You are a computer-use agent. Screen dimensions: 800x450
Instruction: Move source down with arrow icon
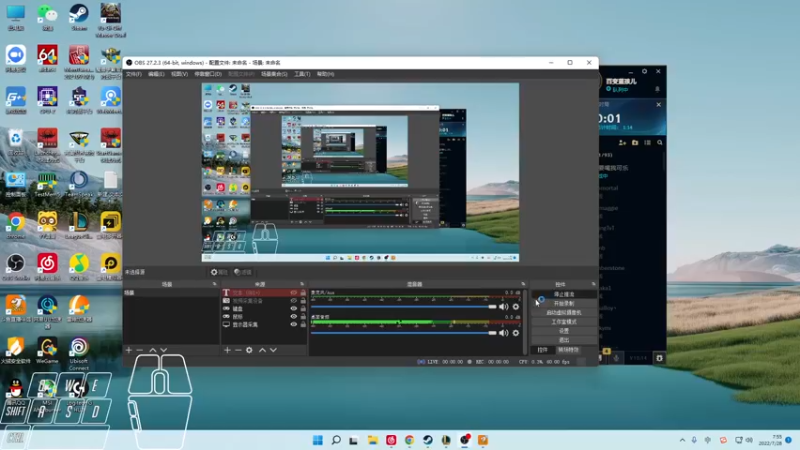pos(274,350)
